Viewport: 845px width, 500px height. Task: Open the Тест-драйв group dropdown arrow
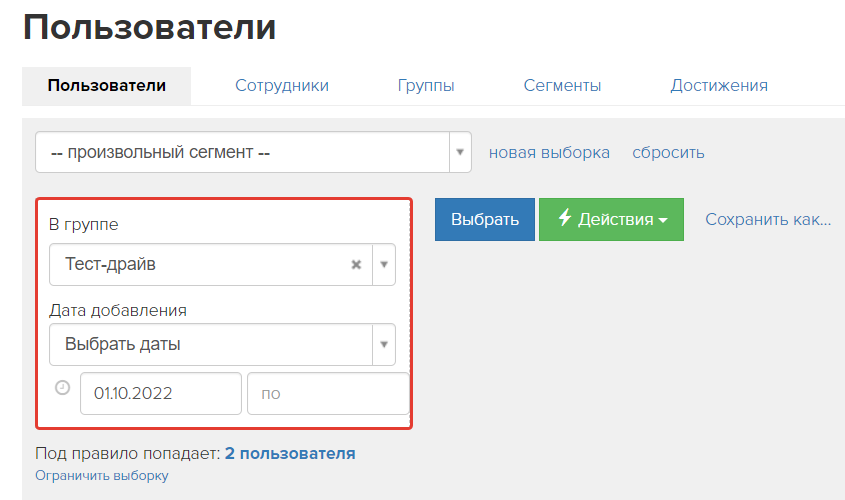(384, 265)
